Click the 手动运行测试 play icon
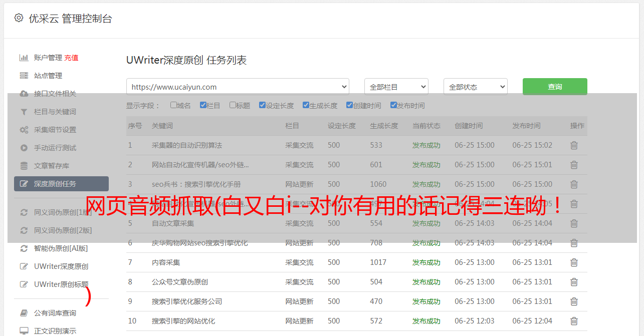This screenshot has height=336, width=644. click(x=24, y=148)
